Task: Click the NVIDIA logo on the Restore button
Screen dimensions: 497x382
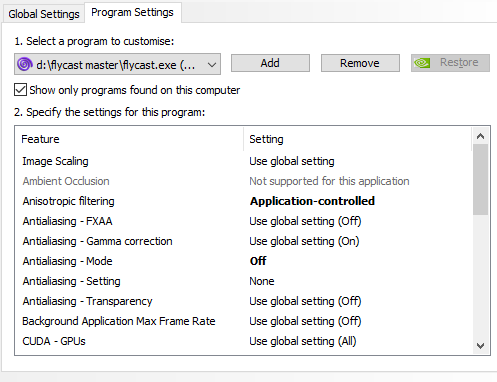Action: (422, 63)
